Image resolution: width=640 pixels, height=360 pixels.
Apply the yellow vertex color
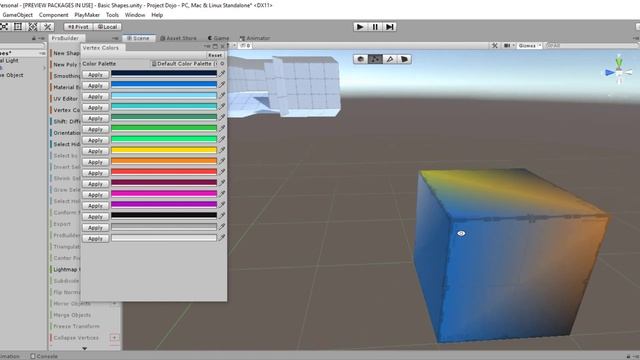95,151
